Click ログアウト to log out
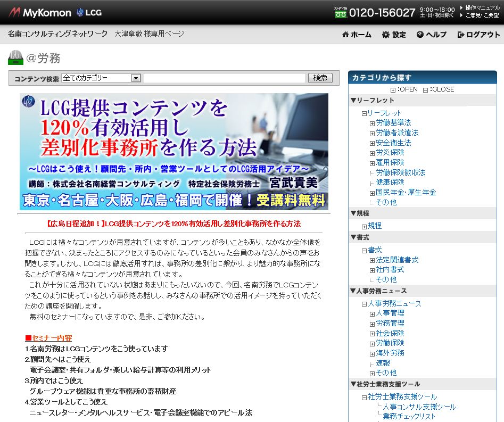Screen dimensions: 504x422 click(x=479, y=35)
